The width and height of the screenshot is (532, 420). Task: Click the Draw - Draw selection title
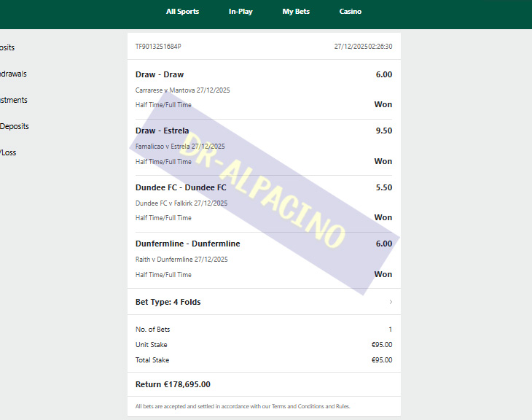tap(160, 74)
